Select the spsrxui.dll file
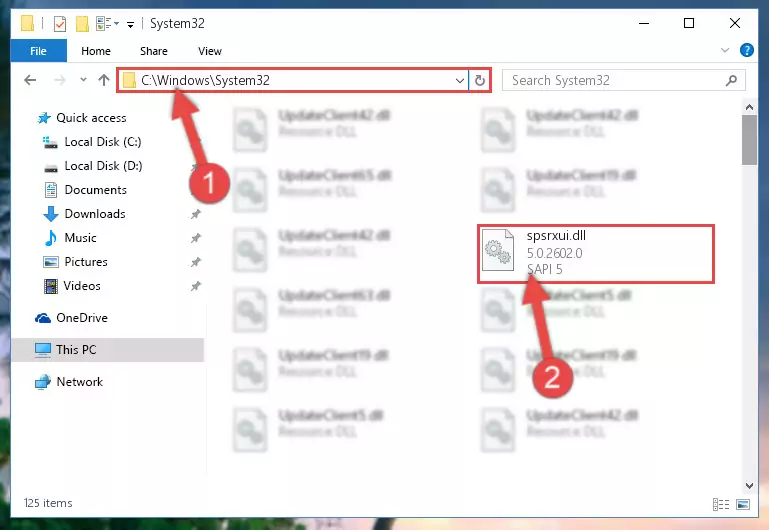 [x=595, y=253]
